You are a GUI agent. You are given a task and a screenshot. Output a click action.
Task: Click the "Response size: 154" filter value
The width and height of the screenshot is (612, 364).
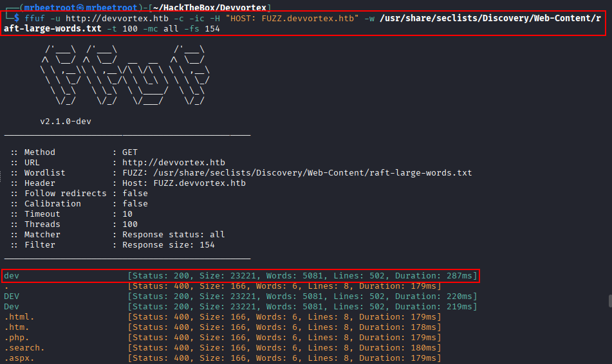[x=169, y=245]
